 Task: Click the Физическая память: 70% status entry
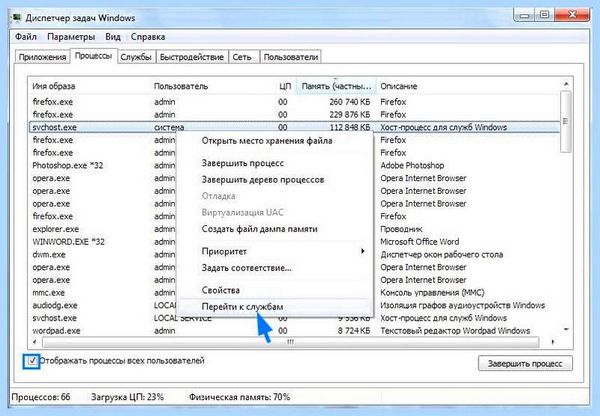coord(240,397)
